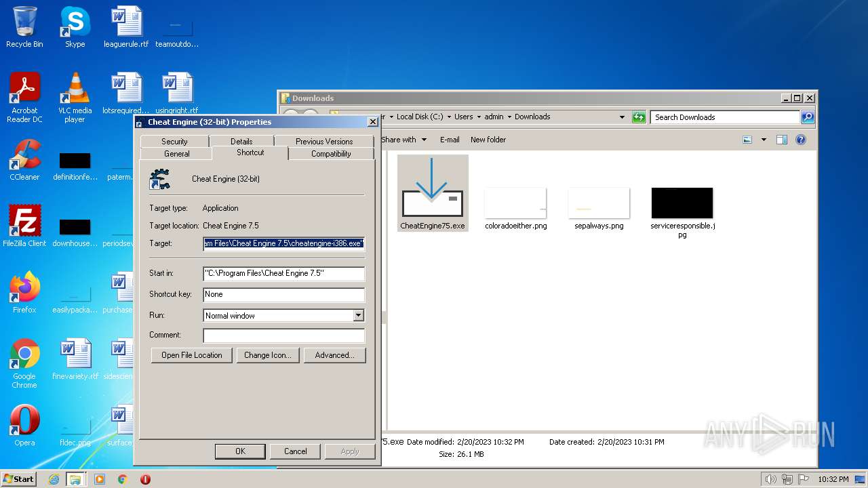Click New folder toolbar button
This screenshot has height=488, width=868.
pos(488,140)
